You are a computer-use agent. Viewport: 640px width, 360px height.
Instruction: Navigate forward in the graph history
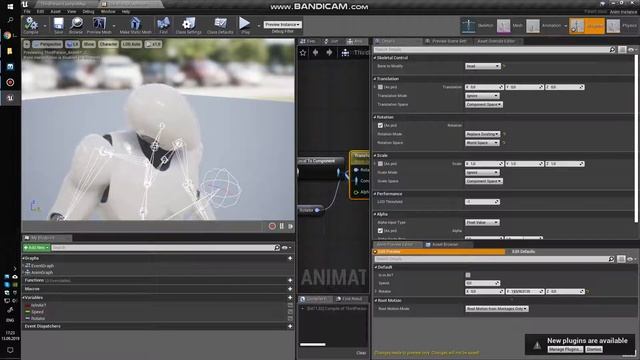tap(329, 53)
